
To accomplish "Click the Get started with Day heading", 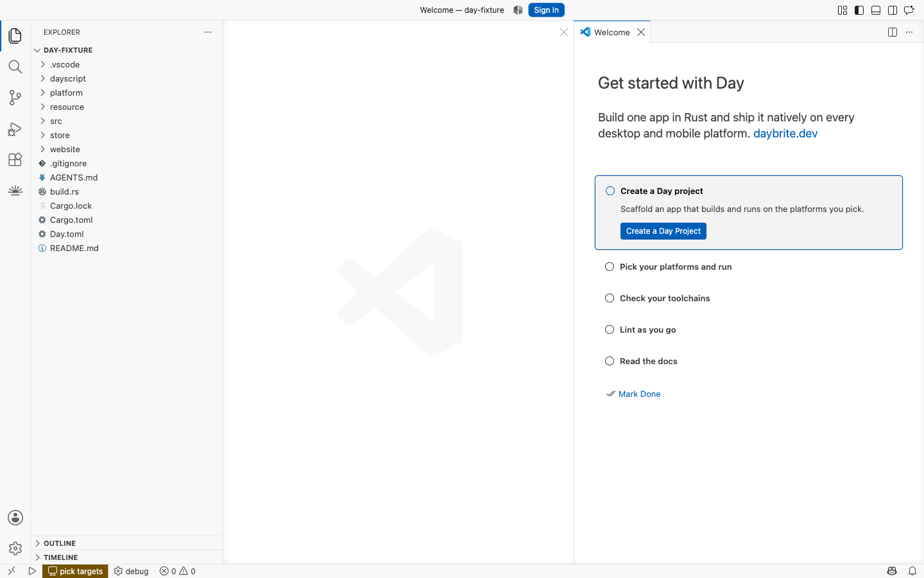I will coord(671,83).
